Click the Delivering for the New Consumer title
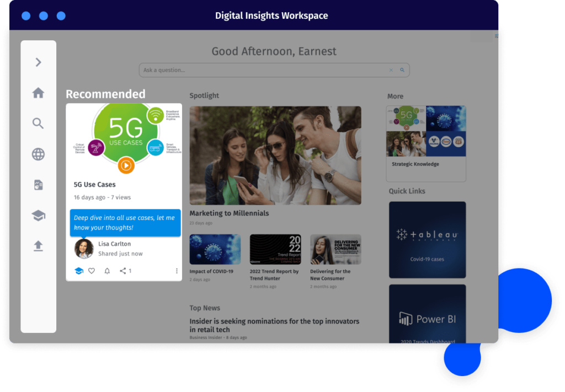 tap(330, 275)
